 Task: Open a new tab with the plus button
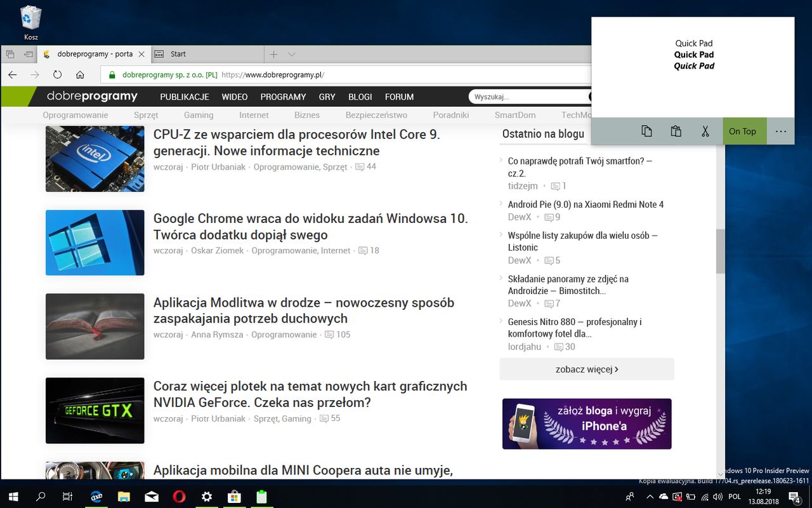click(274, 55)
